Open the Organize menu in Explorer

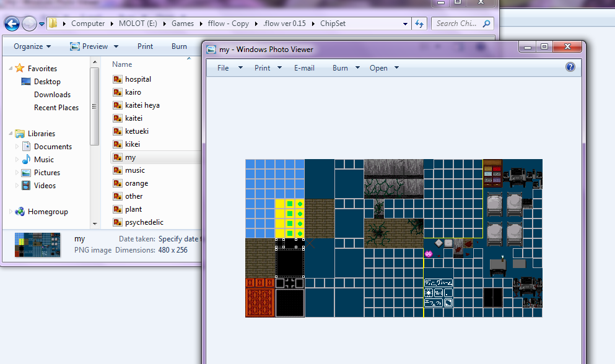(x=32, y=46)
